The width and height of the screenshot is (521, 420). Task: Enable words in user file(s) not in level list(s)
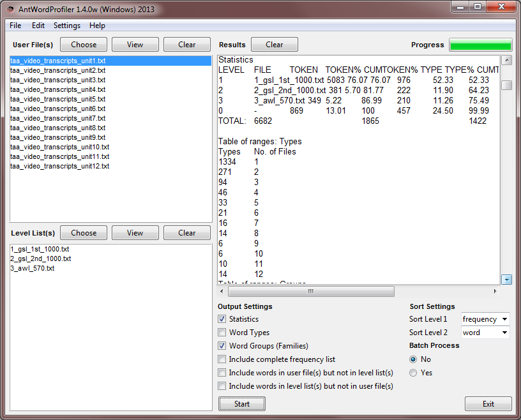222,373
